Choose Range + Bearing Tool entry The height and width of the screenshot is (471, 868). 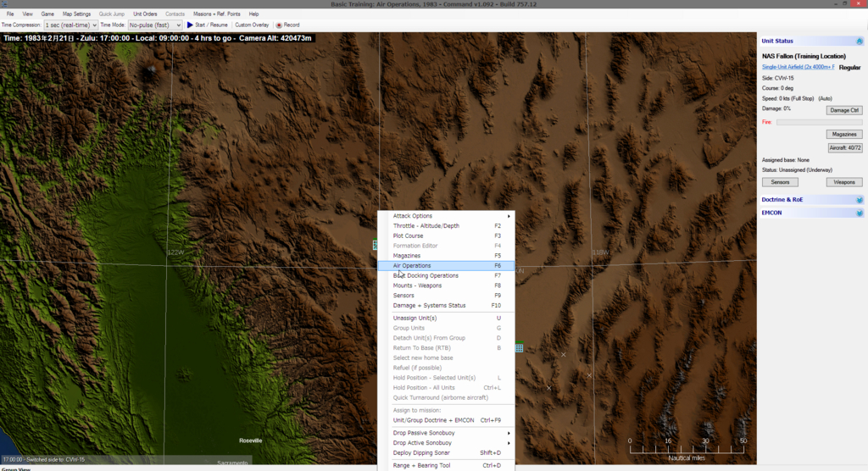coord(446,465)
